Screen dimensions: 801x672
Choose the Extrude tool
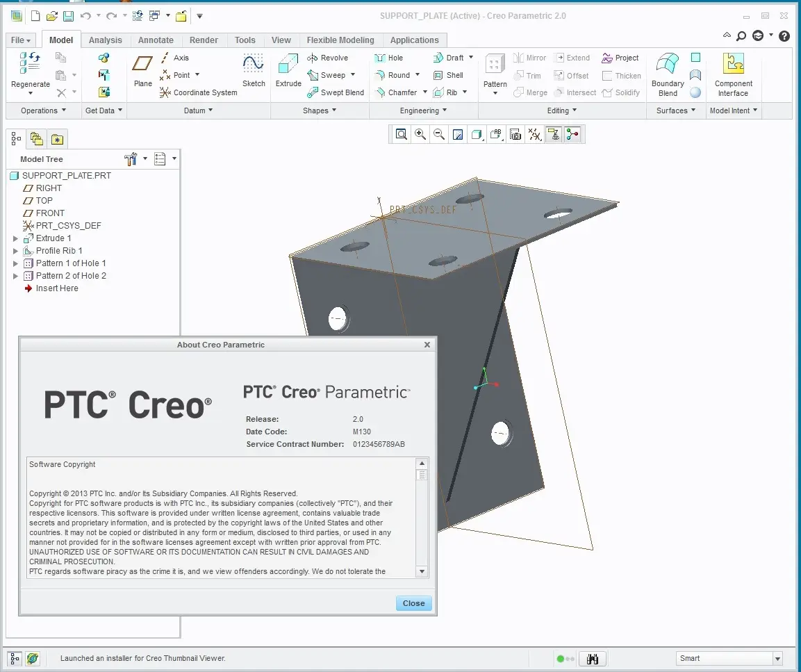tap(288, 71)
